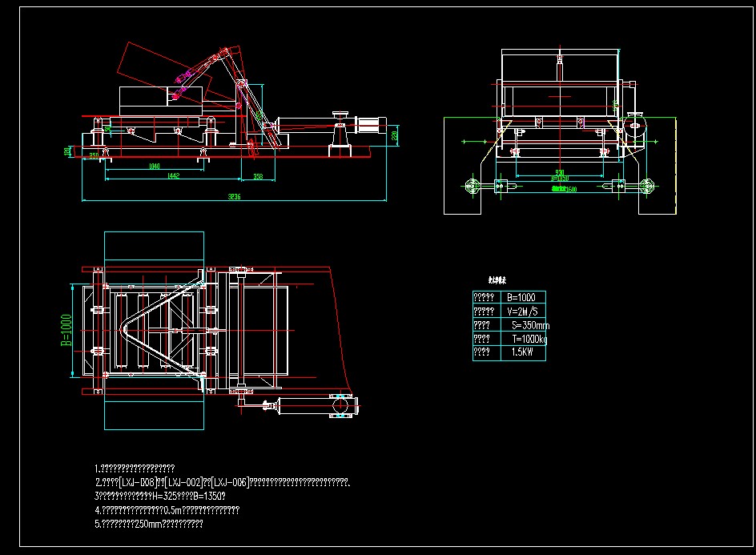Click the 358 dimension label
This screenshot has height=555, width=756.
point(258,176)
